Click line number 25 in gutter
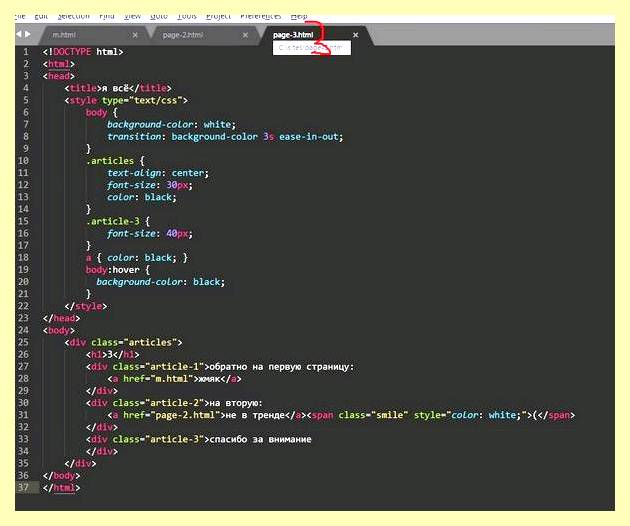This screenshot has height=526, width=630. coord(23,342)
